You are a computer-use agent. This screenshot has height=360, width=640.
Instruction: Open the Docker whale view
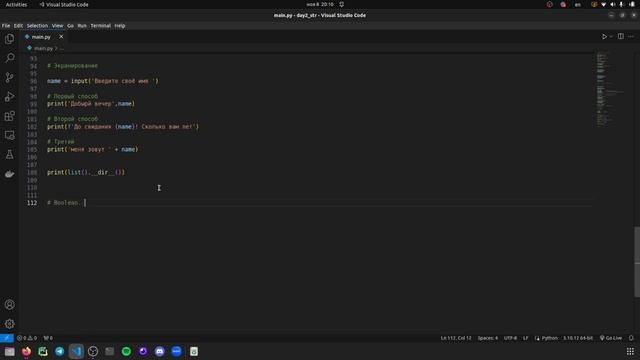9,174
